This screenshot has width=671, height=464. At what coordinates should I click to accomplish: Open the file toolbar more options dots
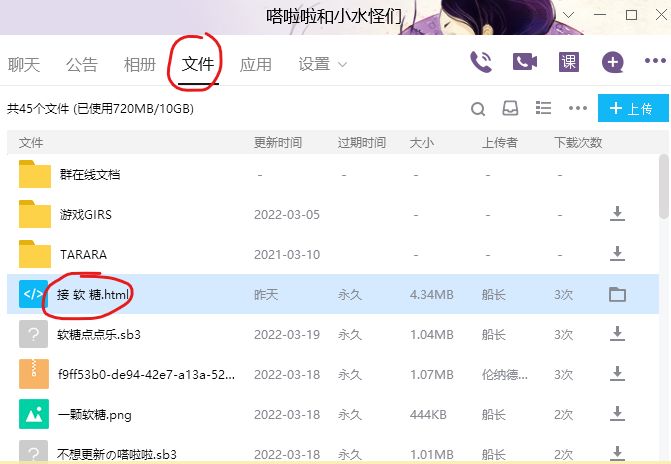[578, 108]
